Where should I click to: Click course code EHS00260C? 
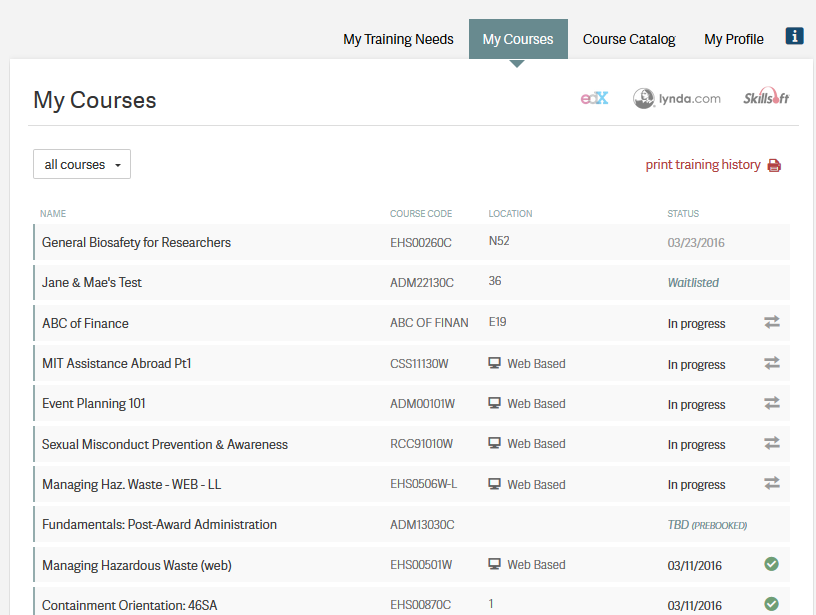(x=421, y=242)
